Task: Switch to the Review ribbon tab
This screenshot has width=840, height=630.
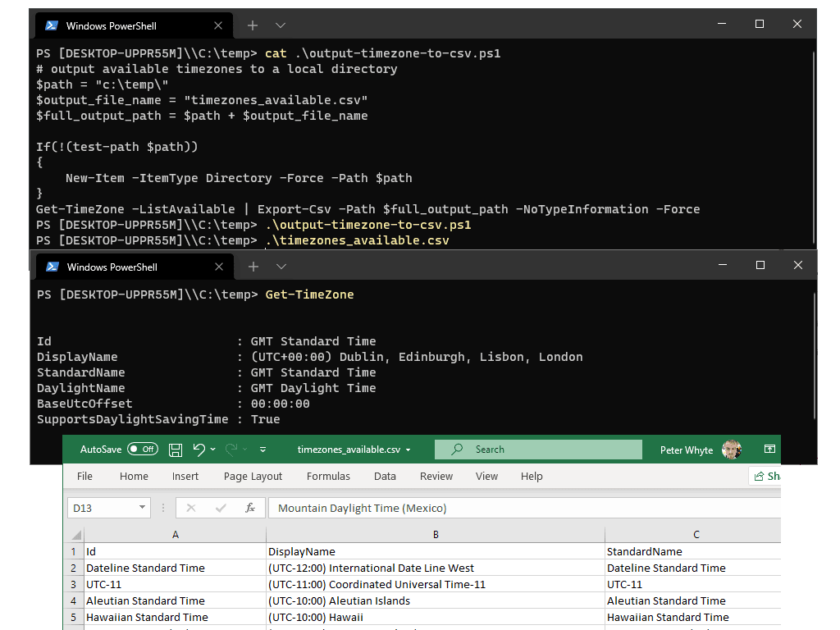Action: pyautogui.click(x=436, y=477)
